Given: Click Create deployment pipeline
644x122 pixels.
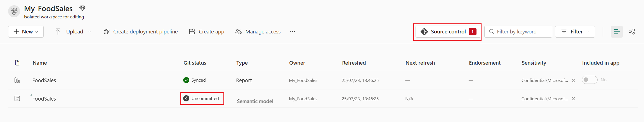Looking at the screenshot, I should (x=141, y=32).
